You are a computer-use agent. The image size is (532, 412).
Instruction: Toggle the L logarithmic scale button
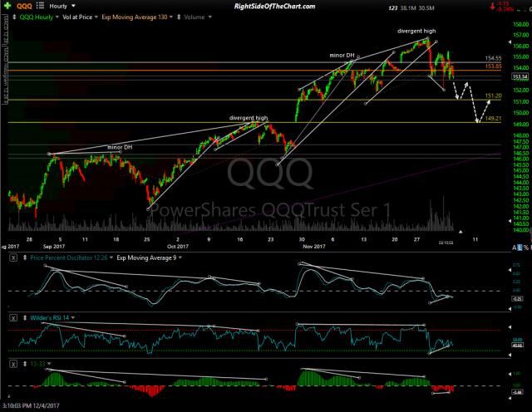tap(520, 248)
